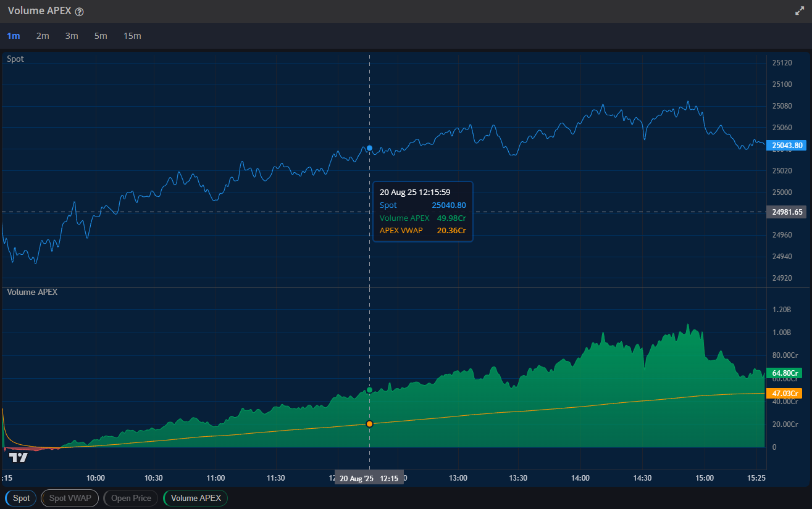The image size is (812, 509).
Task: Click the blue 25043.80 spot price label
Action: pyautogui.click(x=787, y=146)
